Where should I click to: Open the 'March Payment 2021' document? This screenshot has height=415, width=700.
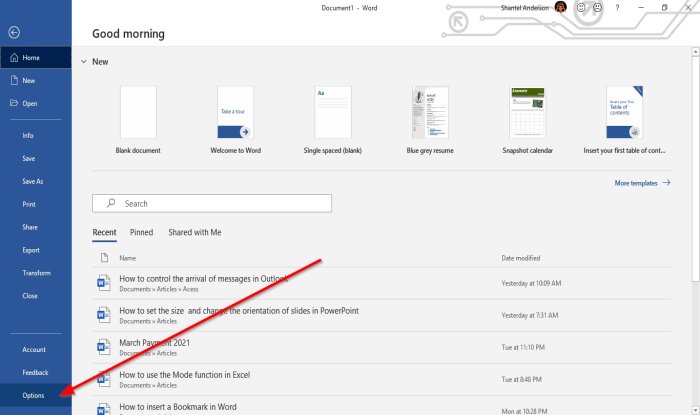pos(381,347)
